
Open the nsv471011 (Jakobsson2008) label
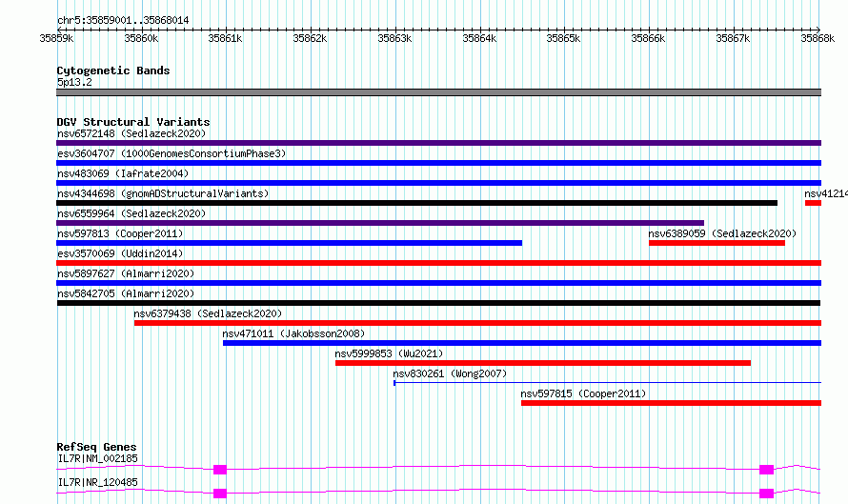(293, 333)
